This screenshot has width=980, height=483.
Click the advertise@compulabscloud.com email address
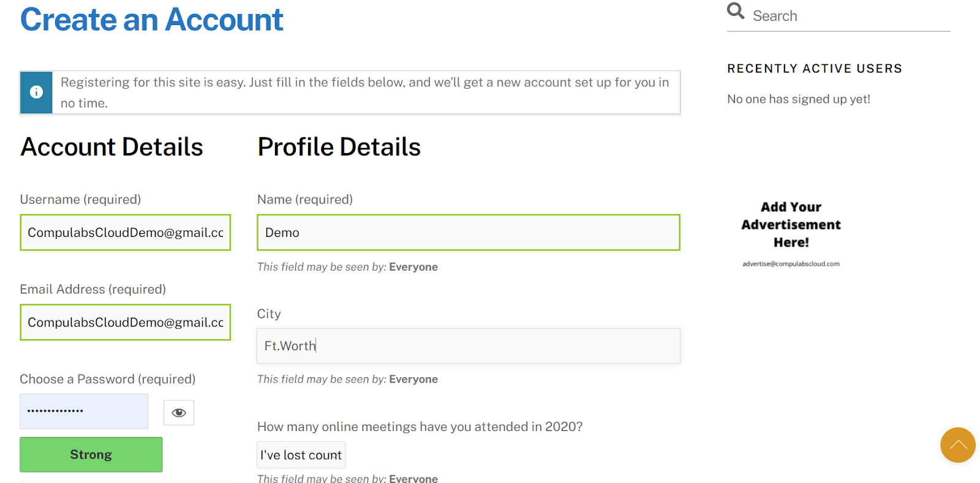(791, 264)
